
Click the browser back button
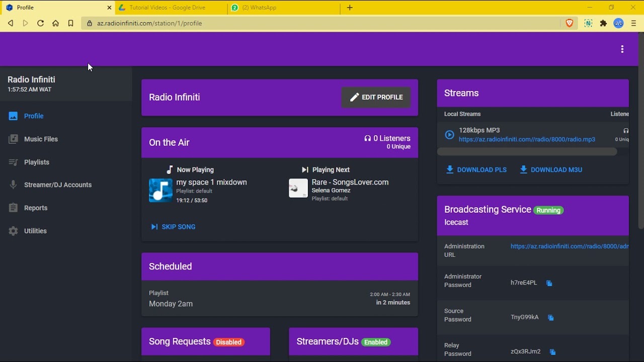(x=11, y=23)
